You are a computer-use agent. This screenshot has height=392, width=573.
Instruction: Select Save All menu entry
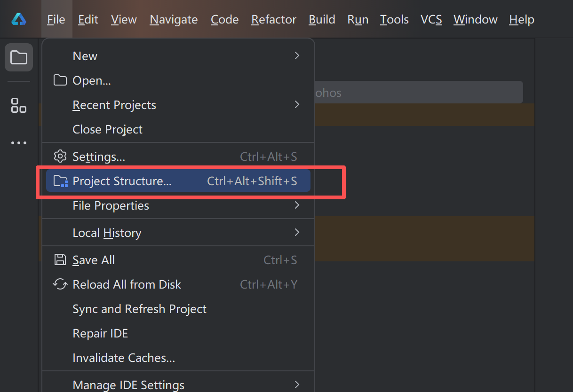coord(178,260)
